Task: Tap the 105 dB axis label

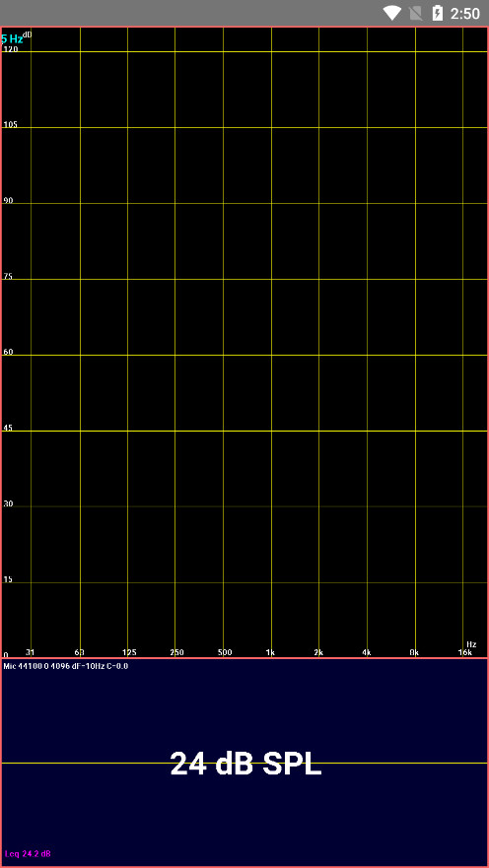Action: point(11,124)
